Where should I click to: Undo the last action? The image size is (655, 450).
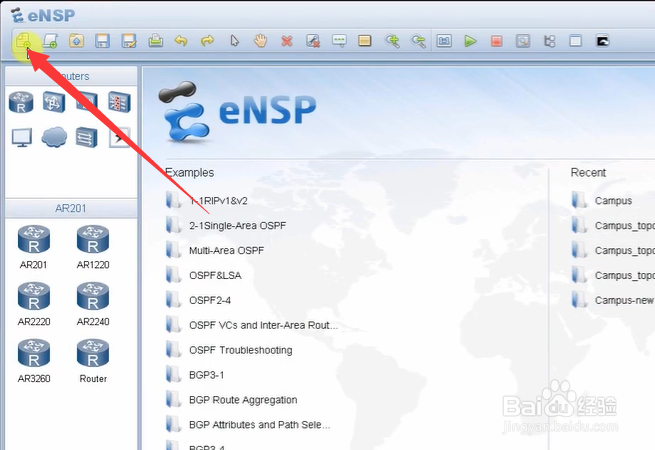[x=181, y=41]
